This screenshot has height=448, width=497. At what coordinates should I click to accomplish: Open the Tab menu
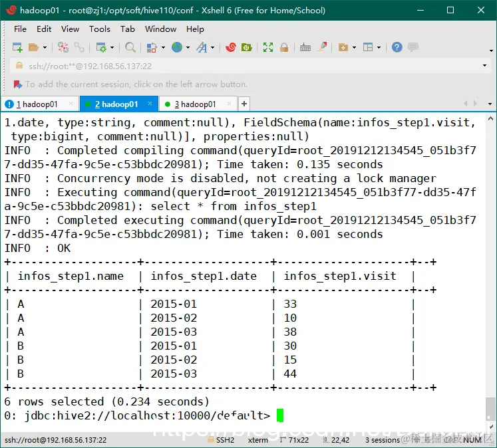pyautogui.click(x=128, y=29)
